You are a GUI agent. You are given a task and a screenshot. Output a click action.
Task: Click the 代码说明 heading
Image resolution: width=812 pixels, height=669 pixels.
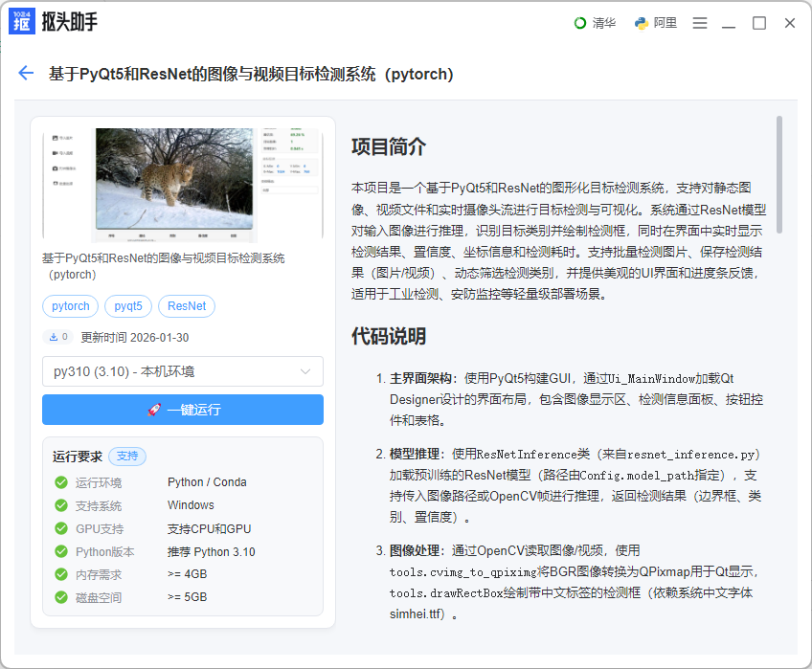tap(389, 336)
